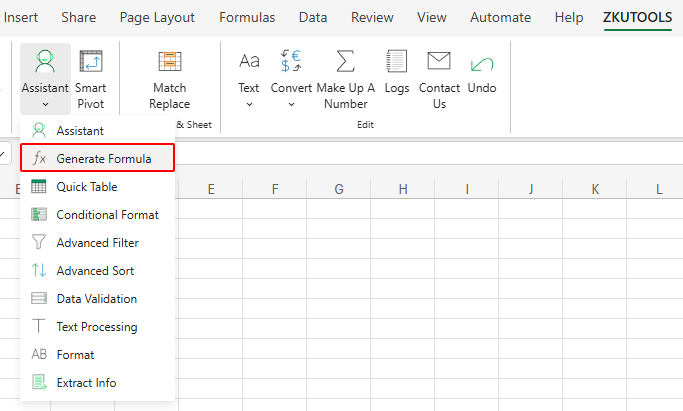This screenshot has height=411, width=683.
Task: Click the fx icon beside Generate Formula
Action: [x=39, y=158]
